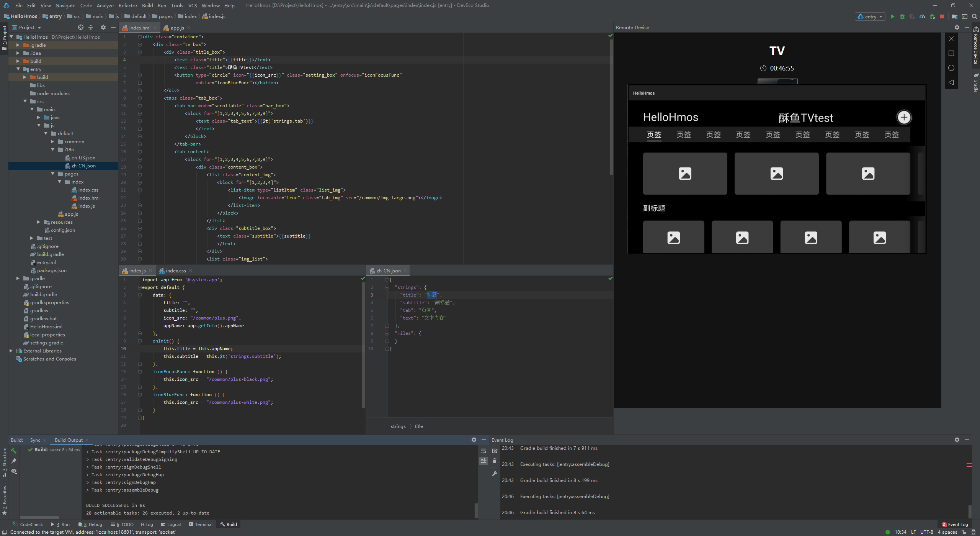Image resolution: width=980 pixels, height=536 pixels.
Task: Toggle the 7: Structure side tool window
Action: (4, 462)
